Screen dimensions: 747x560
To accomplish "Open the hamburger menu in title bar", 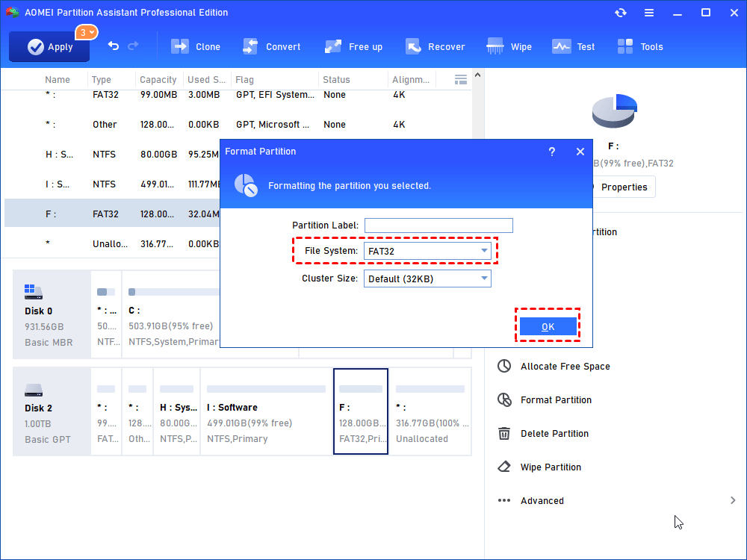I will click(x=649, y=13).
